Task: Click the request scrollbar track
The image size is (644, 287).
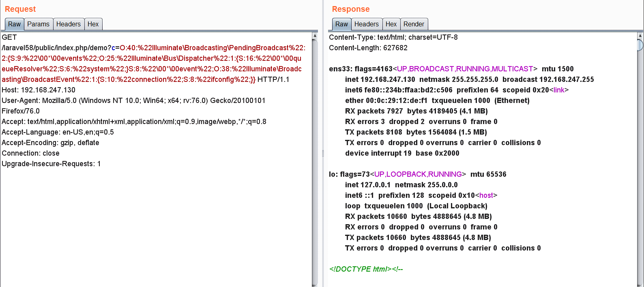Action: tap(315, 163)
